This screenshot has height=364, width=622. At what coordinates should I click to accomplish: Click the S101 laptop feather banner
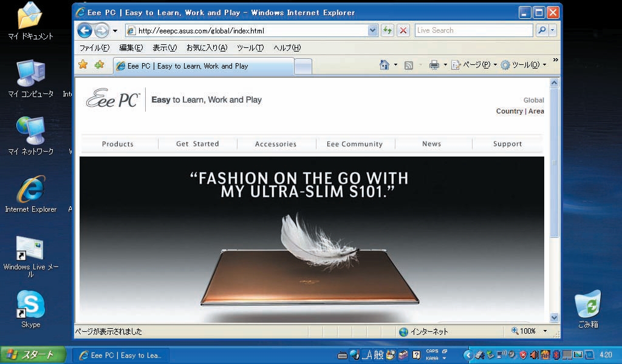312,239
